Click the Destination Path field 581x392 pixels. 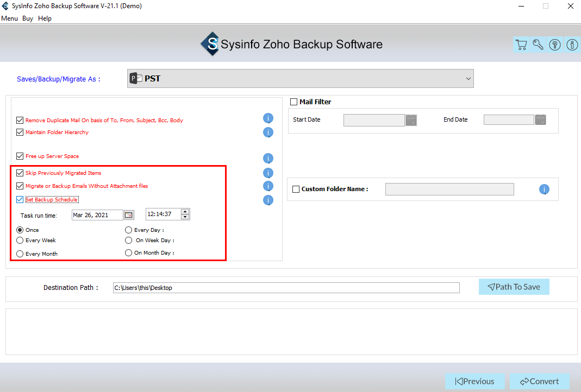pos(286,288)
